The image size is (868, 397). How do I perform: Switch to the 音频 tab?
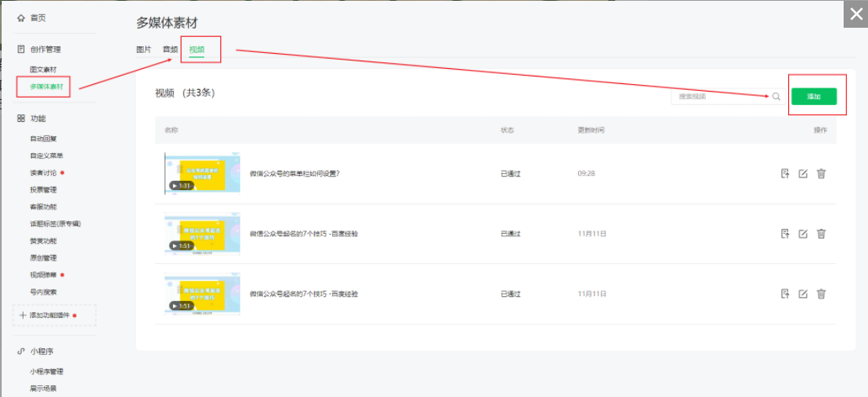[170, 50]
